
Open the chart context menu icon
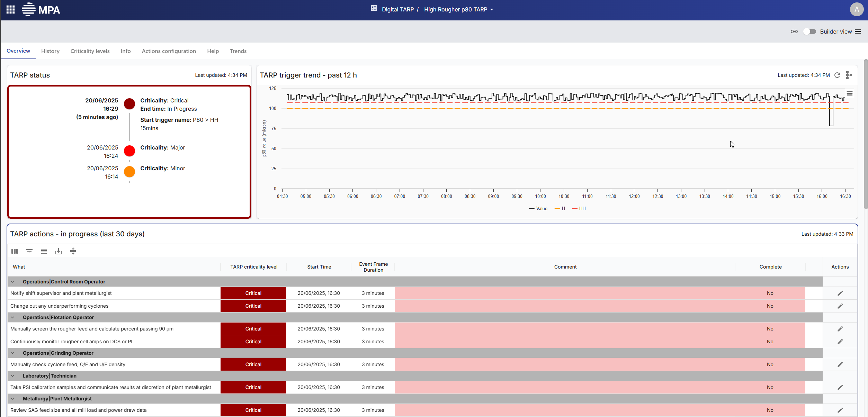850,93
